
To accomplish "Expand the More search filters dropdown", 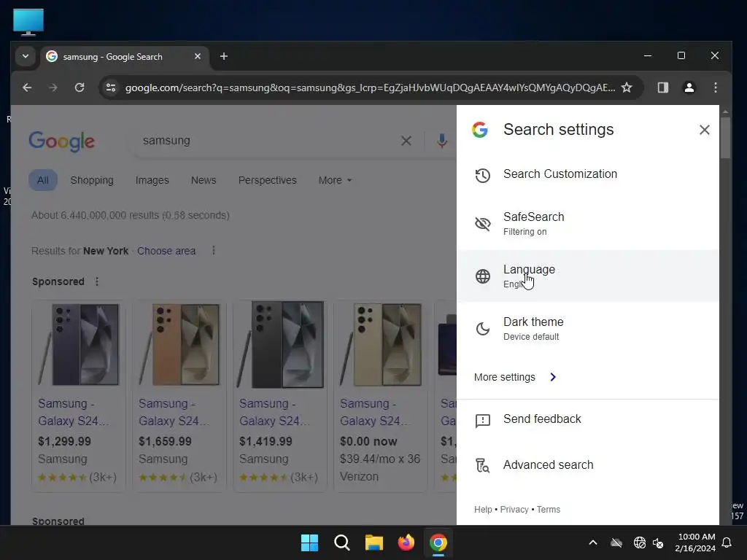I will click(x=335, y=181).
